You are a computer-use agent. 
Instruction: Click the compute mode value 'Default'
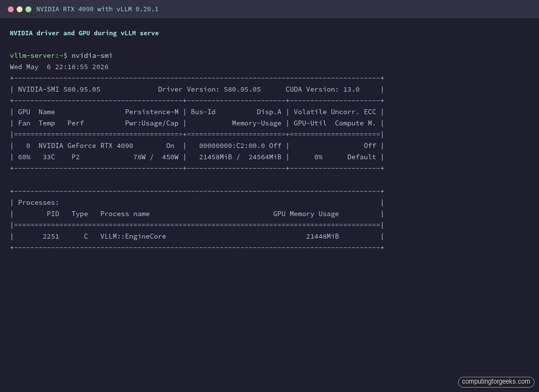pyautogui.click(x=362, y=157)
